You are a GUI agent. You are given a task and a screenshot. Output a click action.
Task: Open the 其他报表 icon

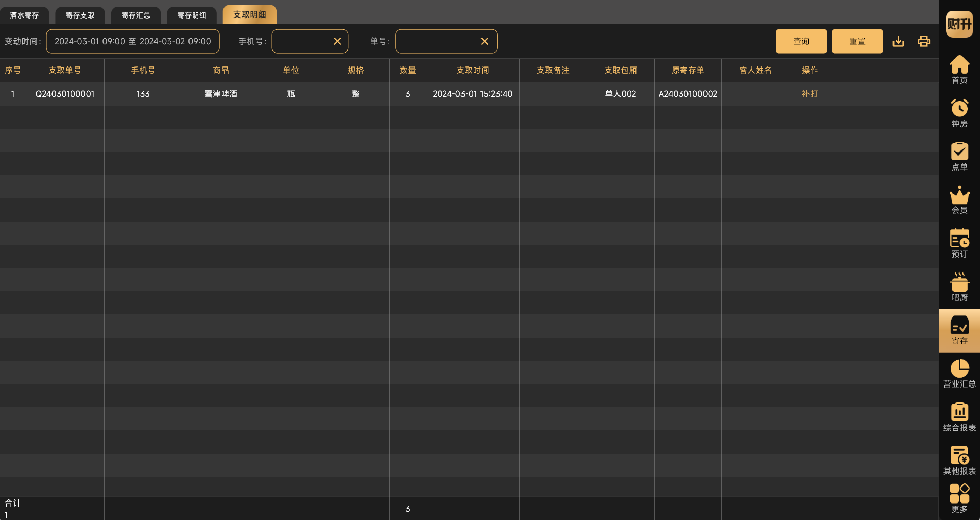click(x=959, y=461)
